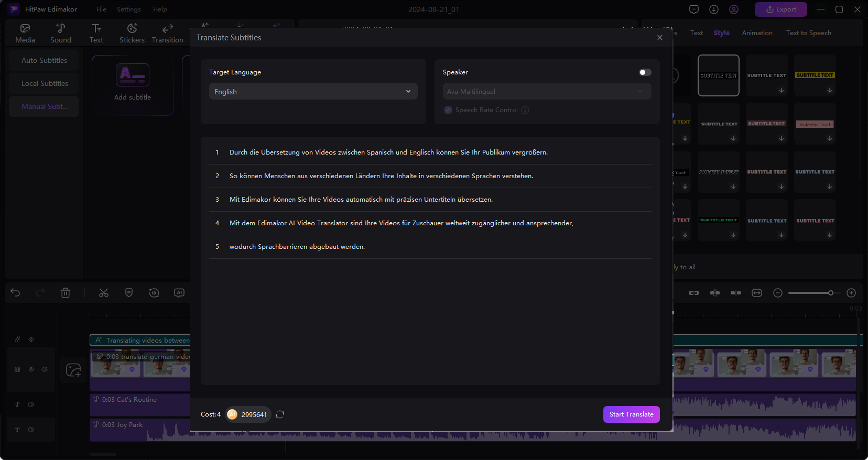This screenshot has height=460, width=868.
Task: Select the selected white-outlined subtitle style thumbnail
Action: (x=719, y=75)
